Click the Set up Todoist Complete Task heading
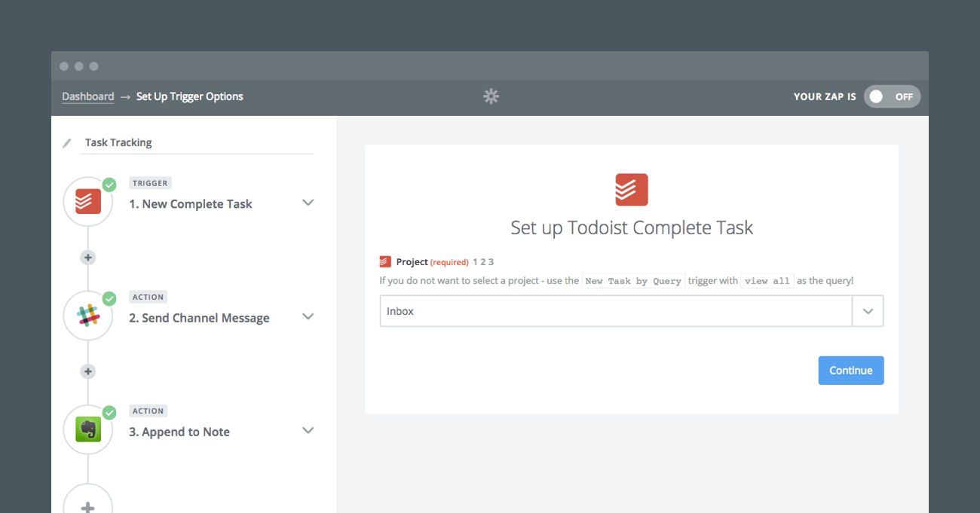This screenshot has width=980, height=513. click(632, 227)
